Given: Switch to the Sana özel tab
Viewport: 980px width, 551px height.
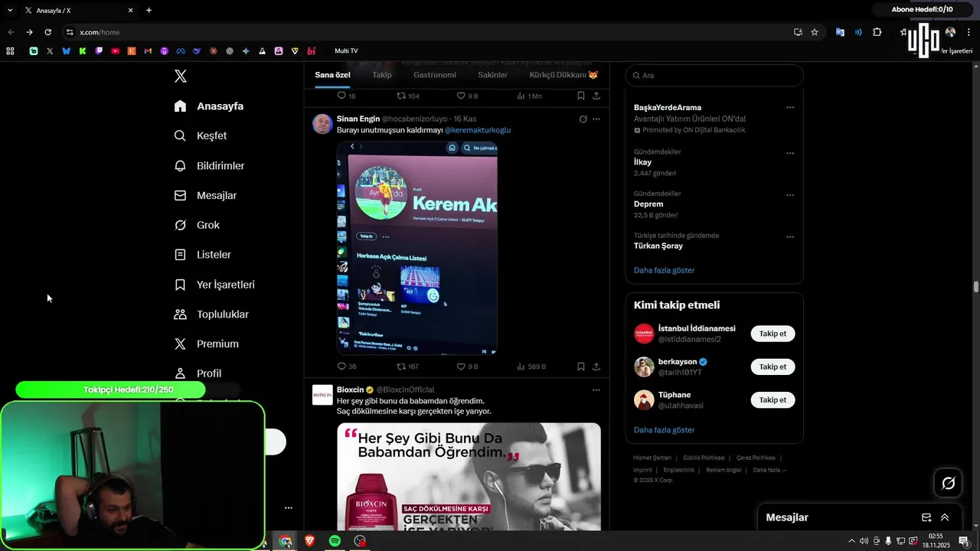Looking at the screenshot, I should [x=332, y=75].
